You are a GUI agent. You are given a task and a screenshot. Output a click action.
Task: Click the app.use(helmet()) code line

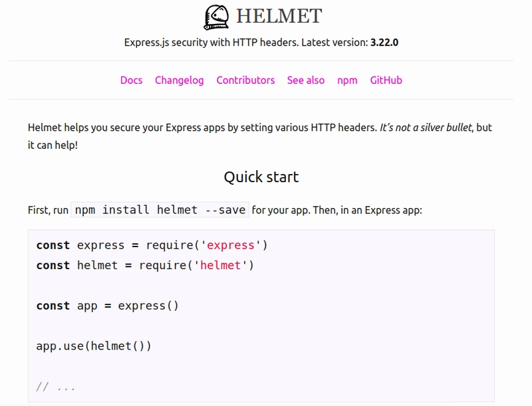pos(94,346)
